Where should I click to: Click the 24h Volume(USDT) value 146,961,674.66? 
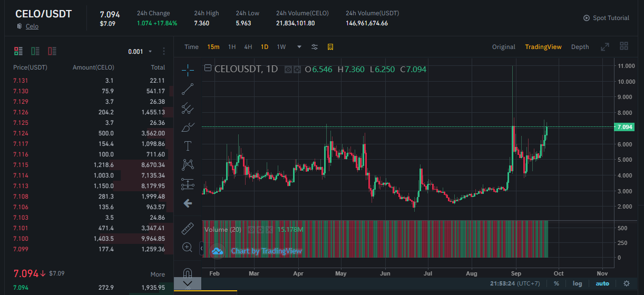[367, 23]
